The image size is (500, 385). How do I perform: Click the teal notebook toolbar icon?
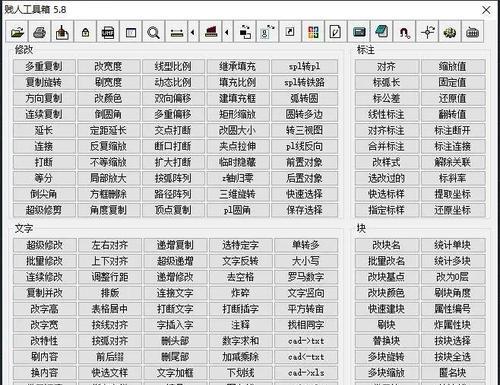[x=381, y=31]
